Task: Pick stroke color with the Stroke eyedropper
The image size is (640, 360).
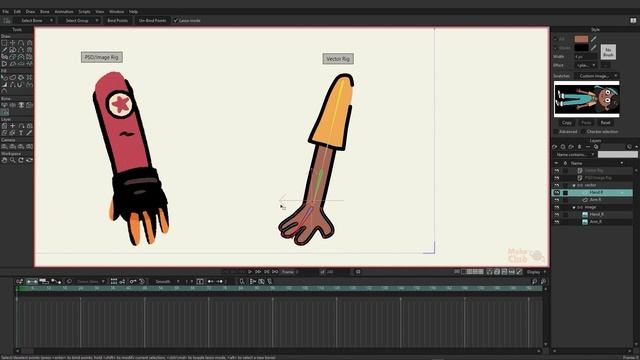Action: click(x=593, y=48)
